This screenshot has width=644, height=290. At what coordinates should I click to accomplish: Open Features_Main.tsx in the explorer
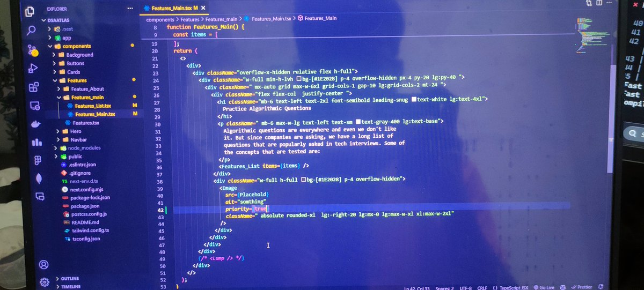[95, 114]
